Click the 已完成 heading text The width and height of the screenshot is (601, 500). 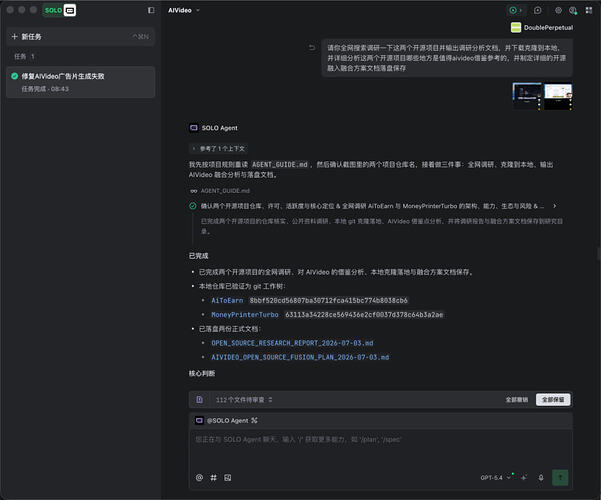[x=199, y=256]
